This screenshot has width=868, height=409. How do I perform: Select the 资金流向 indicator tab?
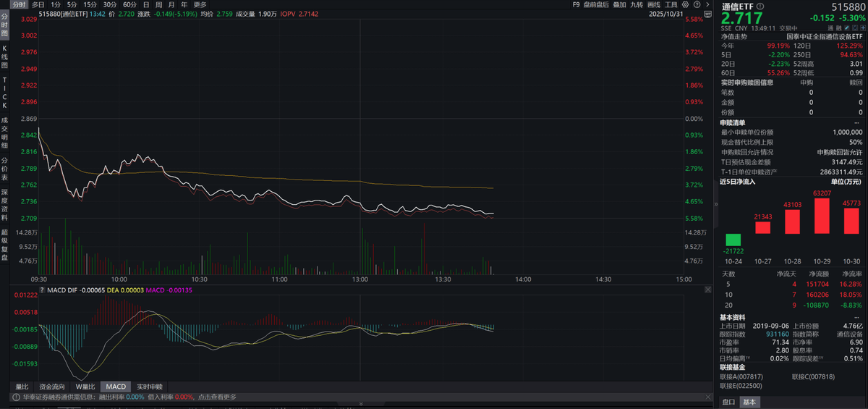(51, 387)
